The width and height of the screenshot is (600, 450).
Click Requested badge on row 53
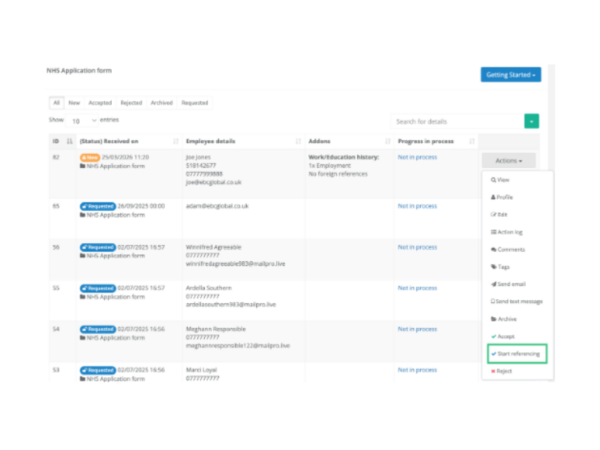(x=98, y=370)
